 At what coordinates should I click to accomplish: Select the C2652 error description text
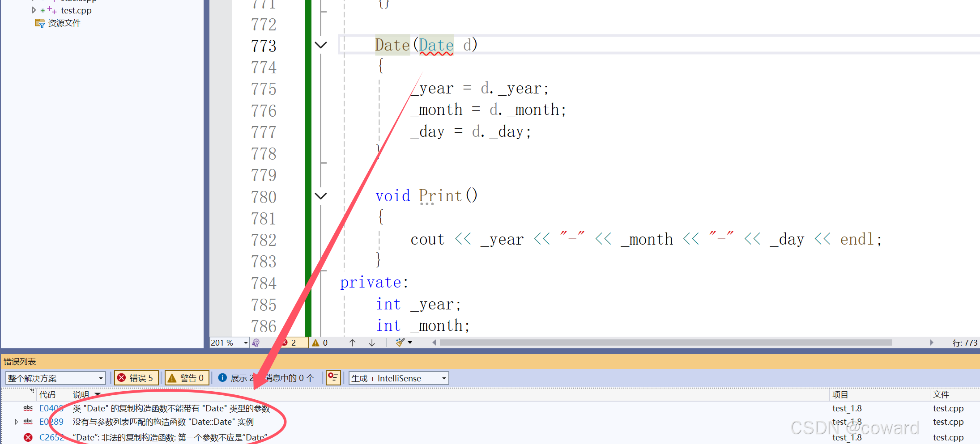coord(170,437)
